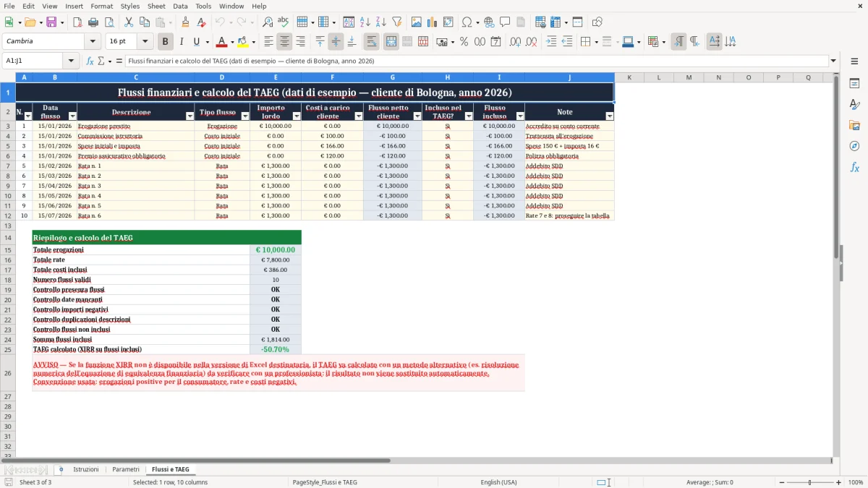Adjust the zoom slider handle
The image size is (868, 488).
810,482
